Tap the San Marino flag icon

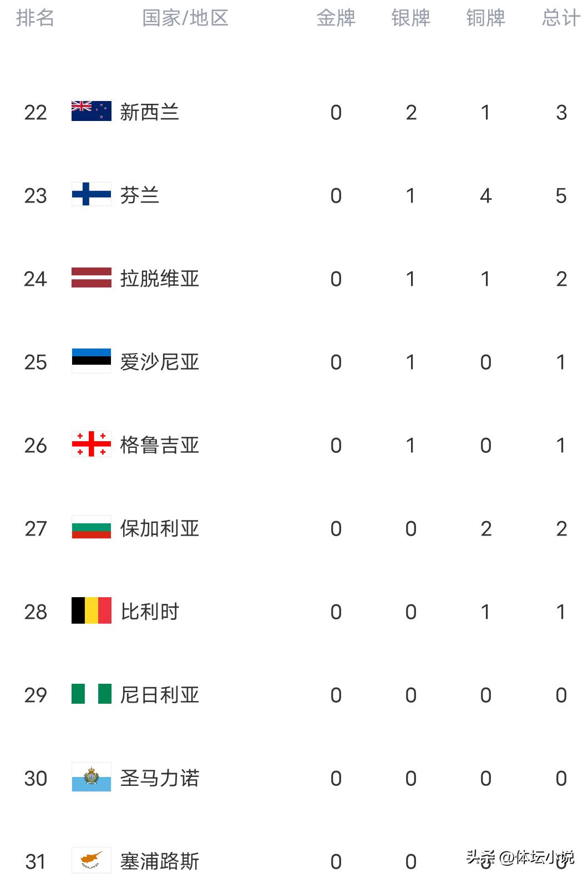click(x=92, y=778)
